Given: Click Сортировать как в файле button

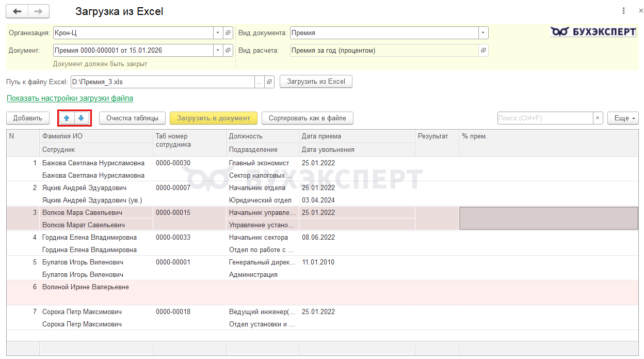Looking at the screenshot, I should click(x=307, y=118).
